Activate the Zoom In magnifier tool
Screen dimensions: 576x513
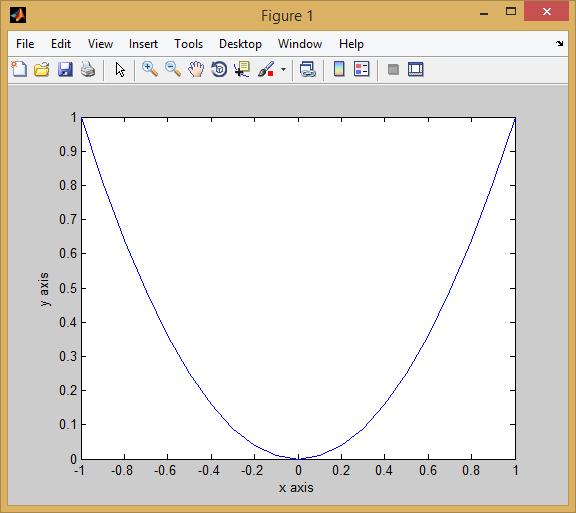tap(150, 69)
